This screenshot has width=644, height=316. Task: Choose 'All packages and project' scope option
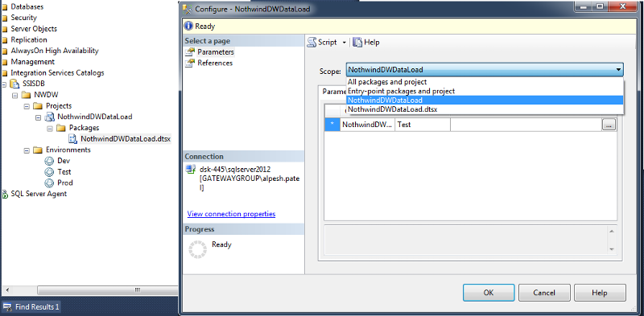[485, 82]
